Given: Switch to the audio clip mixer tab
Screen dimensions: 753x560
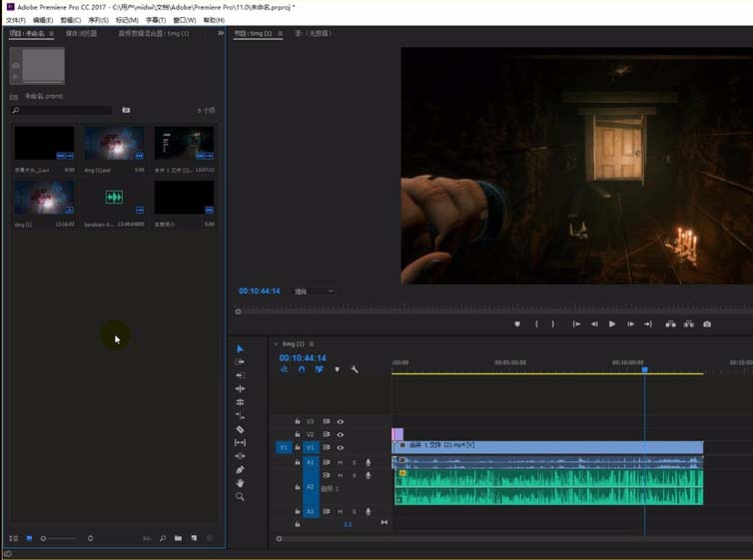Looking at the screenshot, I should (154, 34).
